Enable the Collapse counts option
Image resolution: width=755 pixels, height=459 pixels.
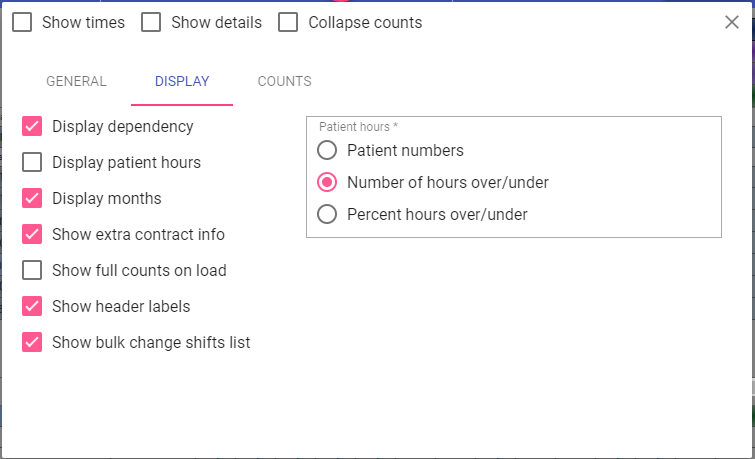(x=288, y=22)
